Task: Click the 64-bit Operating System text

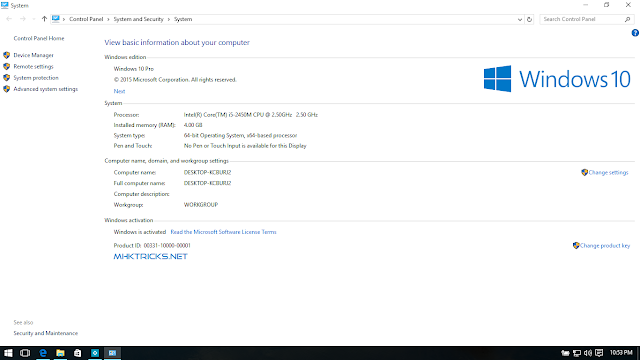Action: point(240,135)
